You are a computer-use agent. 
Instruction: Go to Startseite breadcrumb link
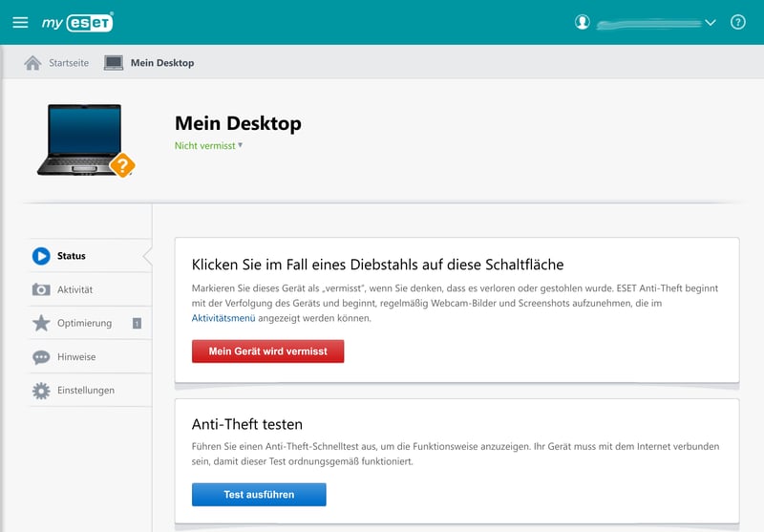pyautogui.click(x=69, y=63)
